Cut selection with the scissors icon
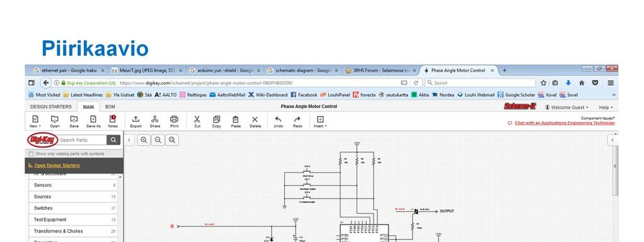The image size is (644, 242). (x=197, y=121)
